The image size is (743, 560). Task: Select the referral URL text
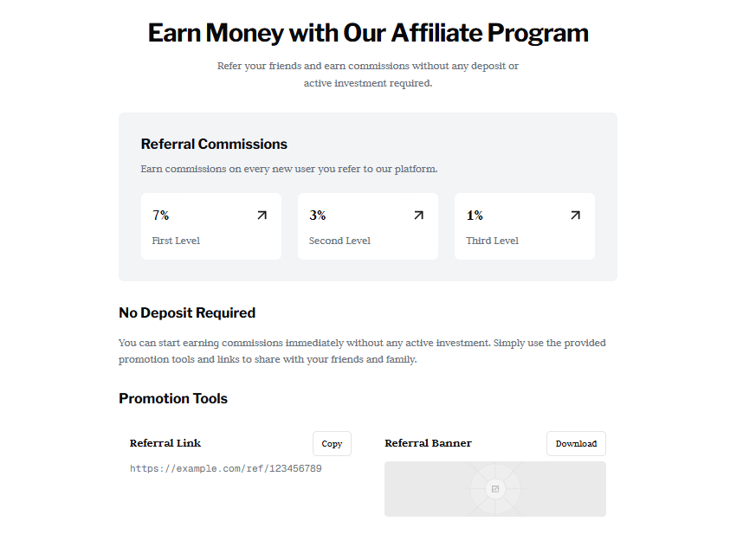coord(226,468)
